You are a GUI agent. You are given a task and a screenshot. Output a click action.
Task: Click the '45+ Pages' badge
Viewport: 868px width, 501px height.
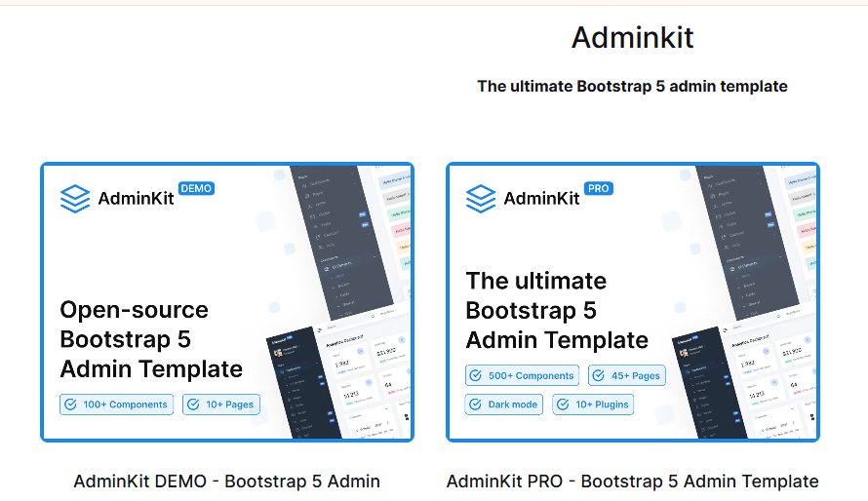[627, 375]
